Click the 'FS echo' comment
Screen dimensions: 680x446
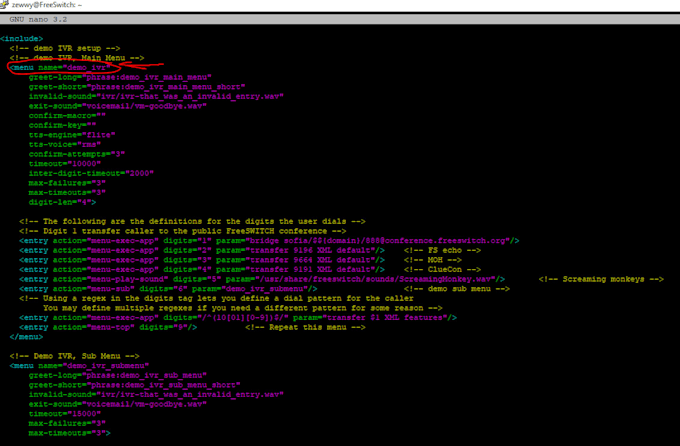click(x=442, y=250)
